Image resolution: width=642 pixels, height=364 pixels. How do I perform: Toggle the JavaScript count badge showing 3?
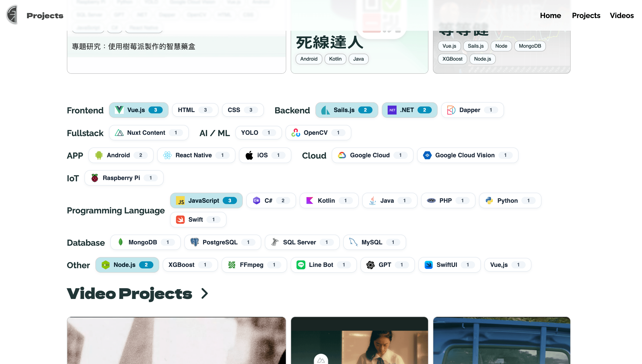click(230, 201)
